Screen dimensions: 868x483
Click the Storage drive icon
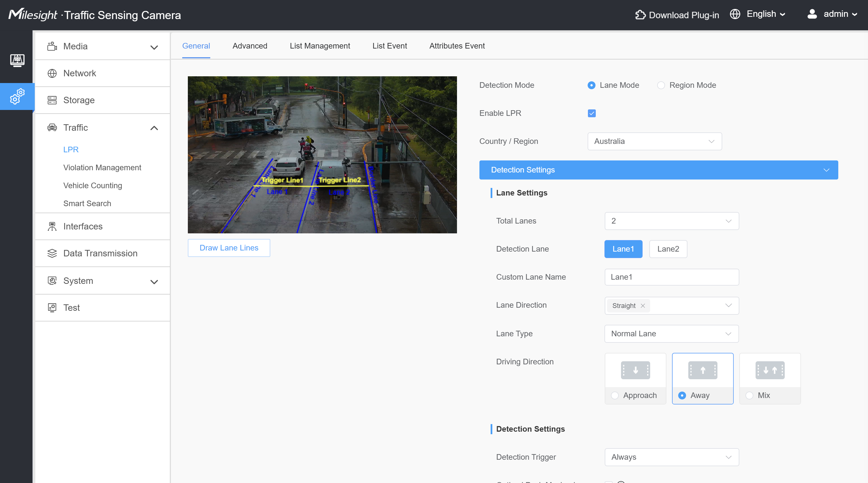pyautogui.click(x=52, y=100)
